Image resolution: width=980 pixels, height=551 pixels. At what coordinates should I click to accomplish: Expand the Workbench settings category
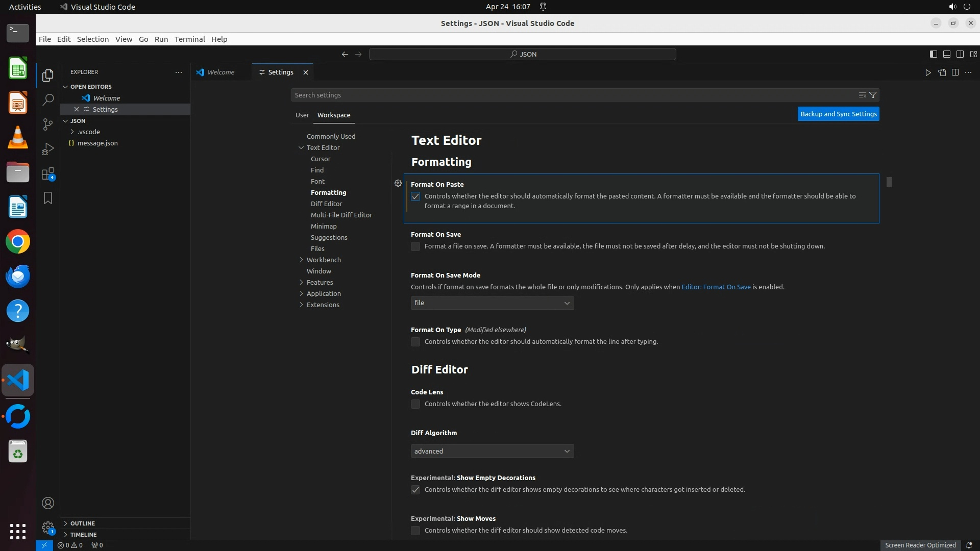[324, 260]
